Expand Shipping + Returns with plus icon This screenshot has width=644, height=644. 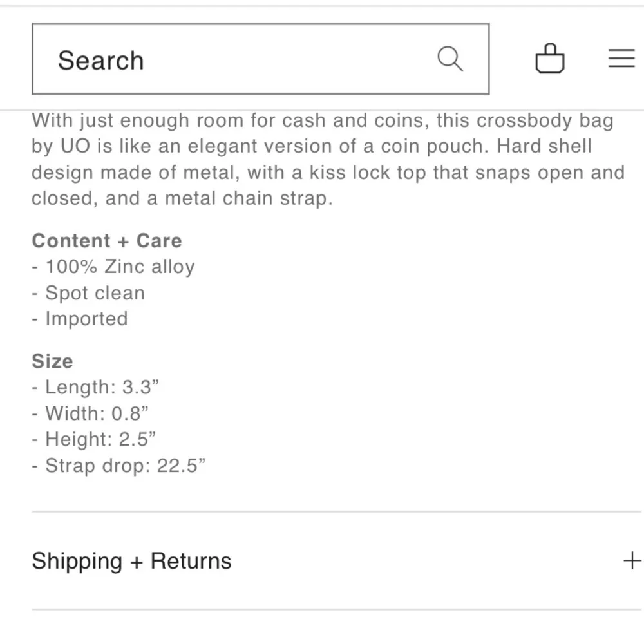click(x=632, y=561)
